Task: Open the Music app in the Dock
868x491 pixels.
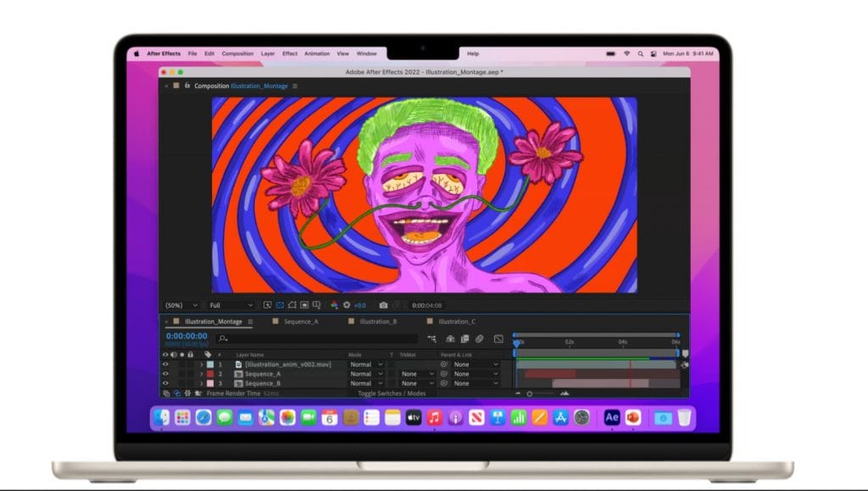Action: click(x=434, y=417)
